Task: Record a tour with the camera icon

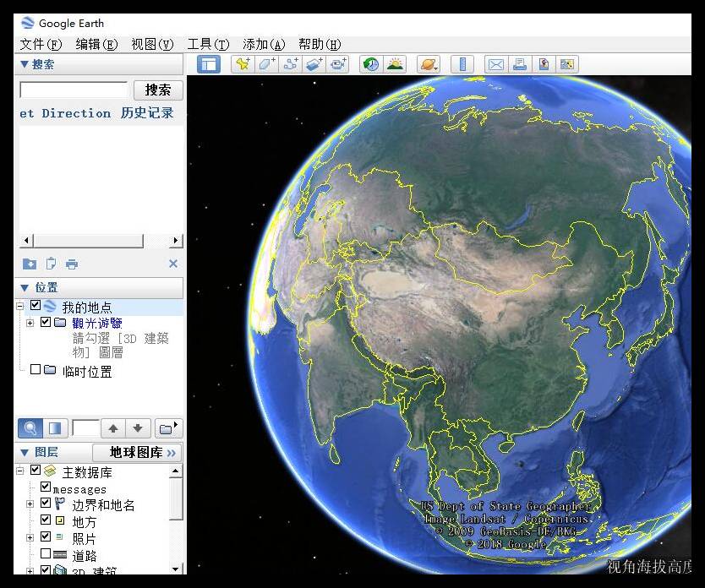Action: pyautogui.click(x=338, y=64)
